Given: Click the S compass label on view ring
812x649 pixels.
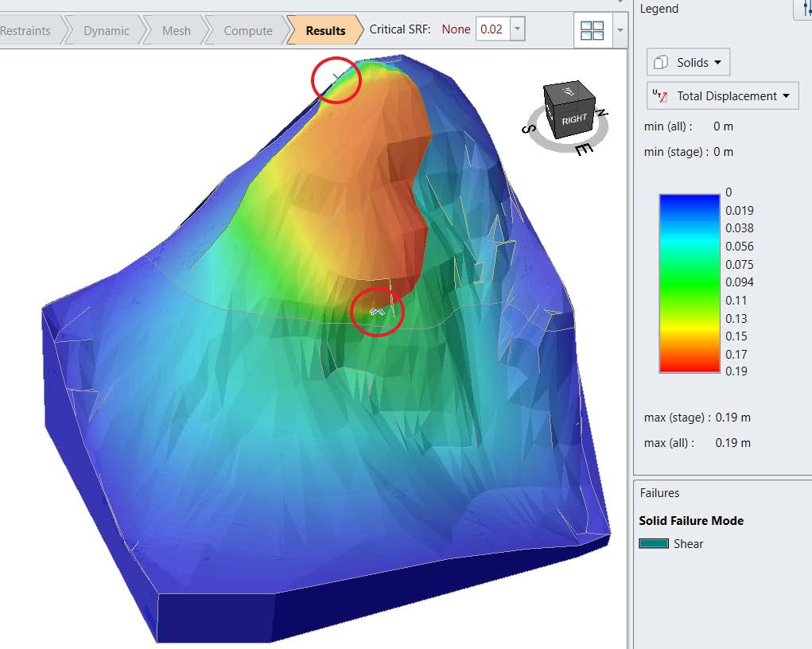Looking at the screenshot, I should [528, 129].
